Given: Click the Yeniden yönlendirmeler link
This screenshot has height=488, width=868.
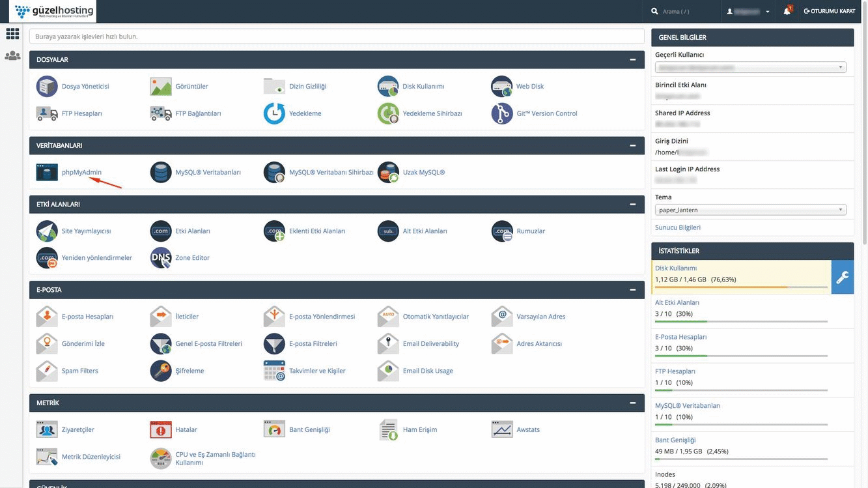Looking at the screenshot, I should point(97,258).
